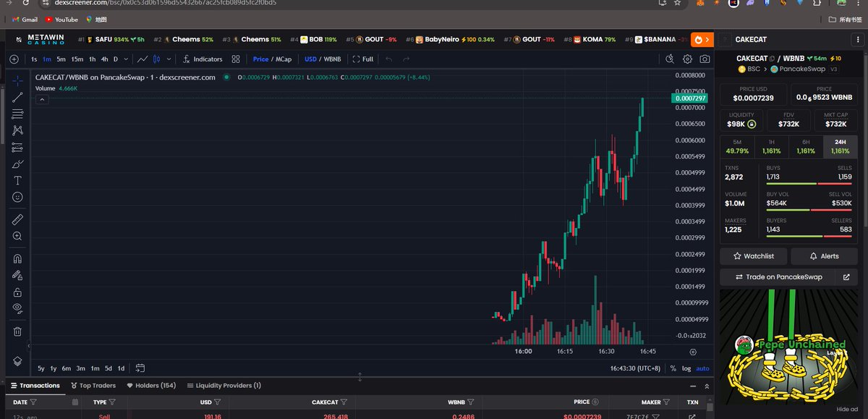Open chart settings gear
868x419 pixels.
[687, 59]
